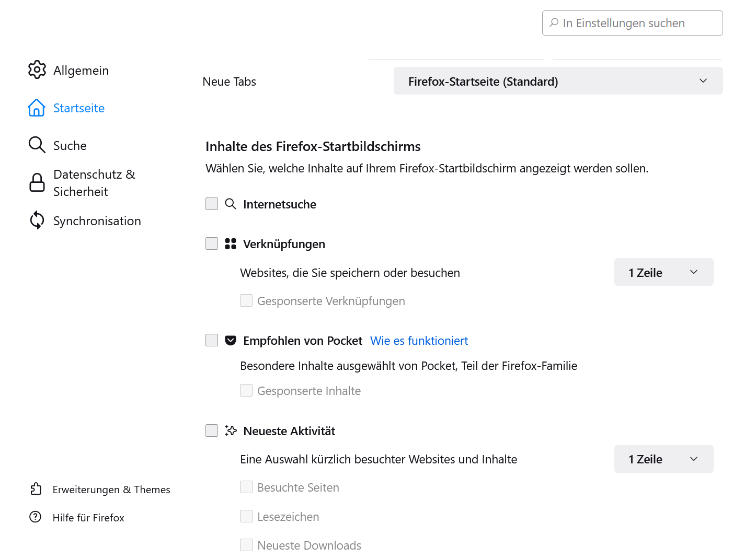Click the Pocket icon beside Empfohlen von Pocket
The image size is (756, 559).
tap(231, 341)
